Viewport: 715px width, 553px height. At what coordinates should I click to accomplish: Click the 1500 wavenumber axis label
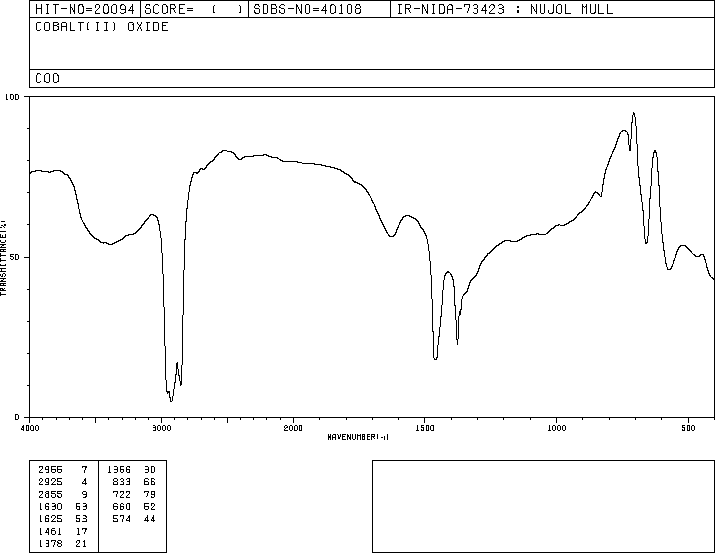425,428
